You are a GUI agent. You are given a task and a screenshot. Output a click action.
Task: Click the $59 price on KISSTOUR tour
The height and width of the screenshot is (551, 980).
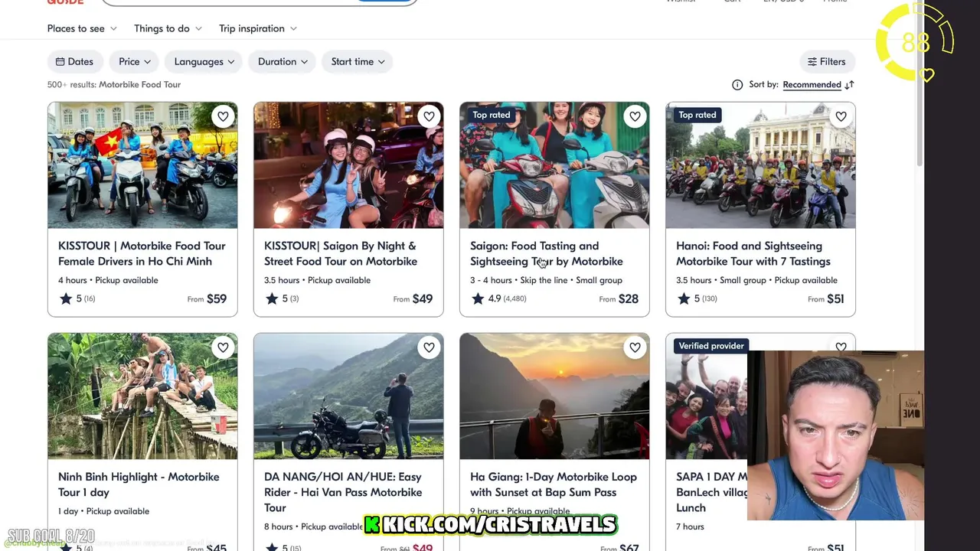tap(217, 299)
